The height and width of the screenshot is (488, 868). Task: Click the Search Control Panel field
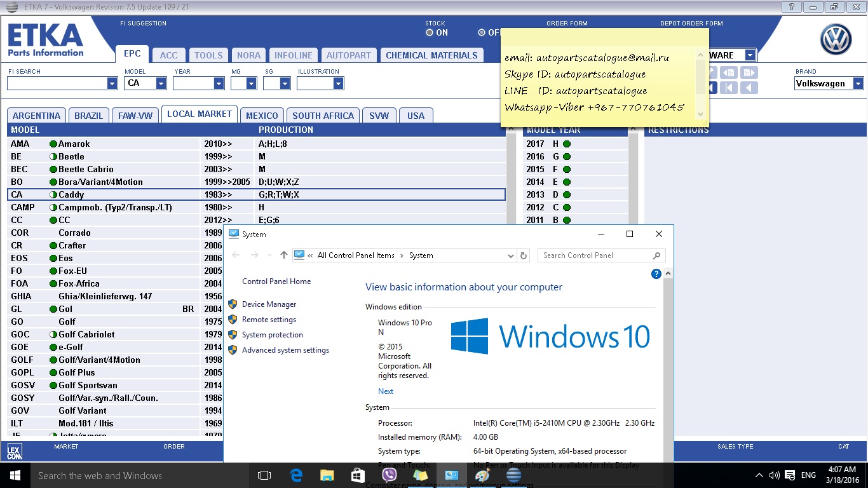602,255
